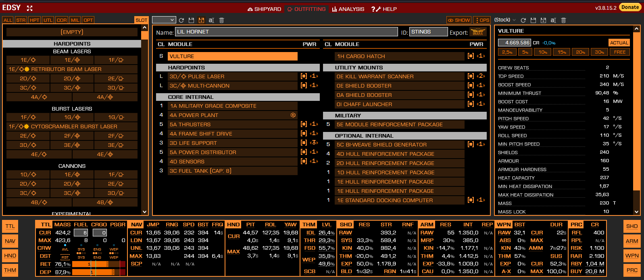The width and height of the screenshot is (644, 280).
Task: Click the RET retracted power bar
Action: (x=99, y=264)
